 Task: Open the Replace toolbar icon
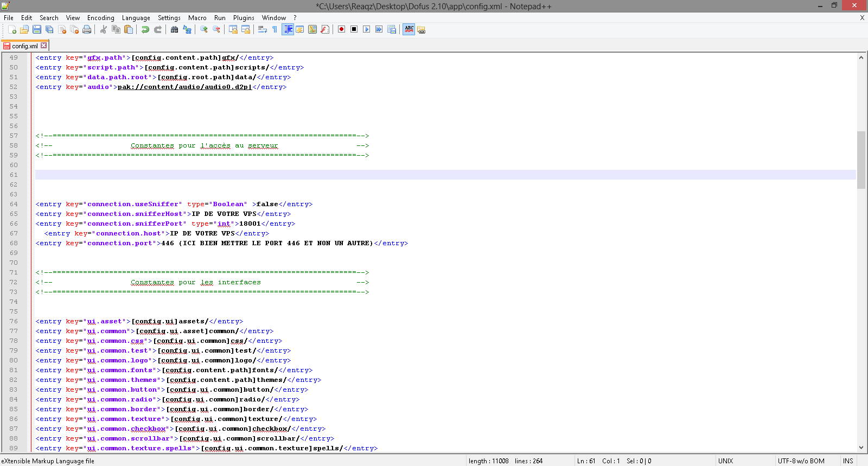(187, 29)
